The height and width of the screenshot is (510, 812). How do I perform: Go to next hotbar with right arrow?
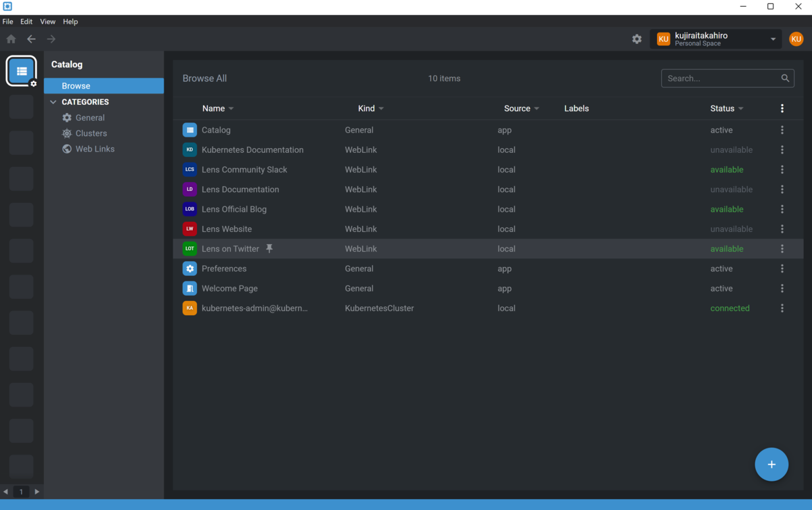[37, 492]
